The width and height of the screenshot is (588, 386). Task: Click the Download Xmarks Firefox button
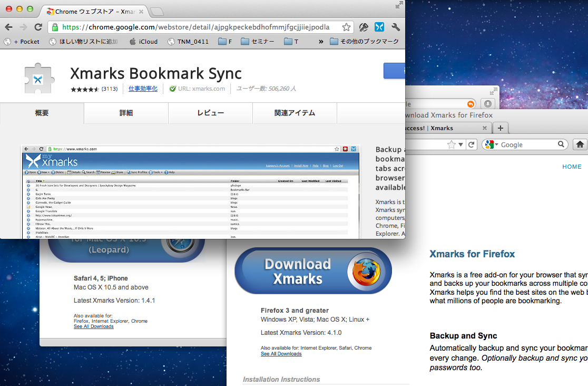[313, 271]
